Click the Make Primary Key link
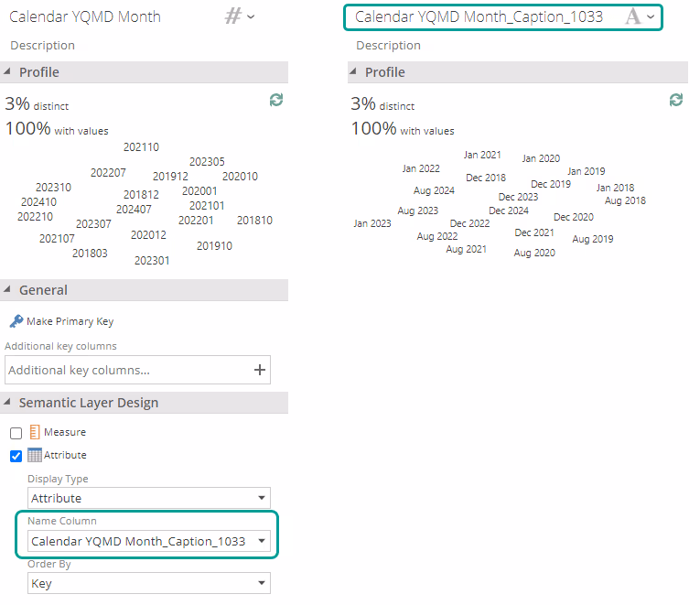The image size is (700, 605). coord(70,321)
